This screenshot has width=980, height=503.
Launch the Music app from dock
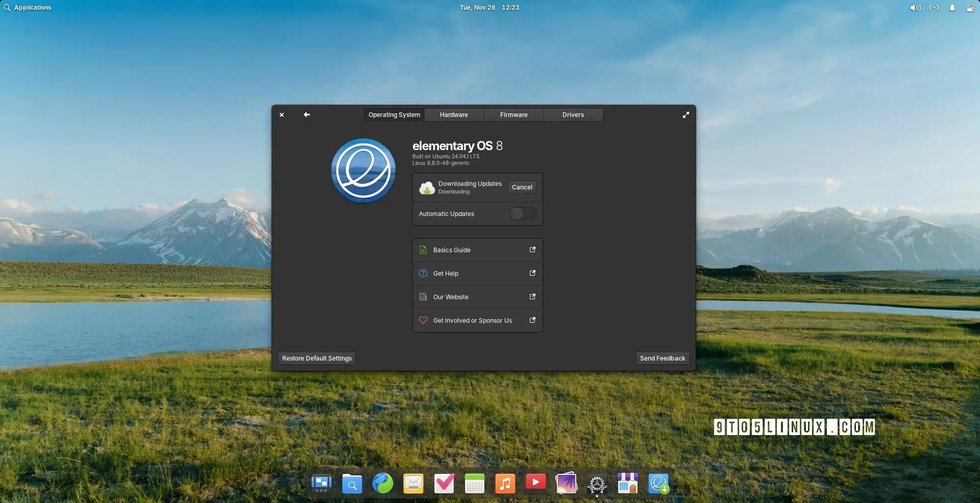click(505, 484)
